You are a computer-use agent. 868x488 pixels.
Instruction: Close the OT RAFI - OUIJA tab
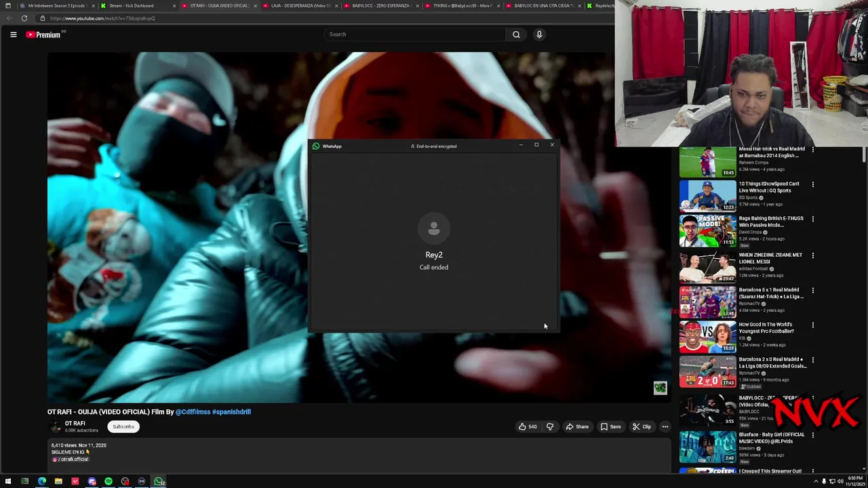click(255, 5)
